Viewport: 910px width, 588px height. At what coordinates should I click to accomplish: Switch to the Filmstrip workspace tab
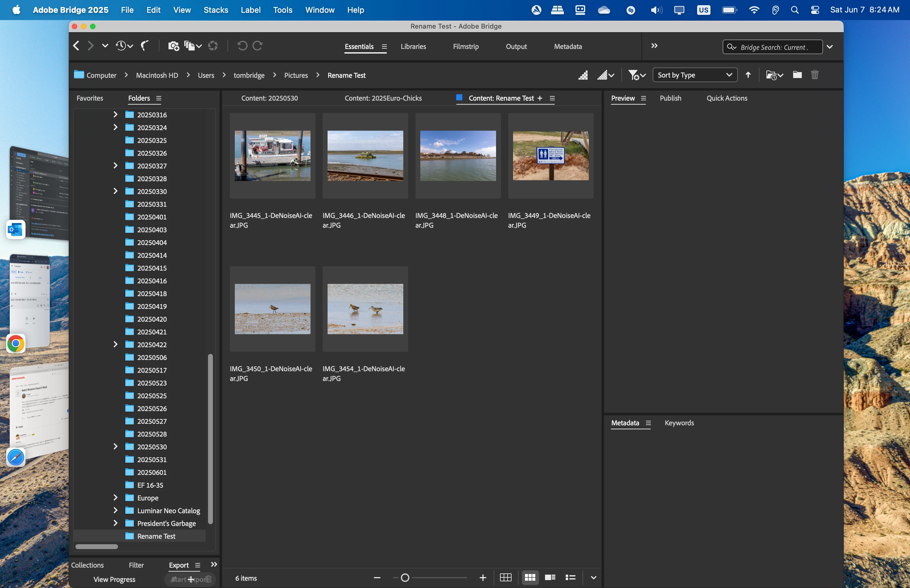pyautogui.click(x=466, y=47)
